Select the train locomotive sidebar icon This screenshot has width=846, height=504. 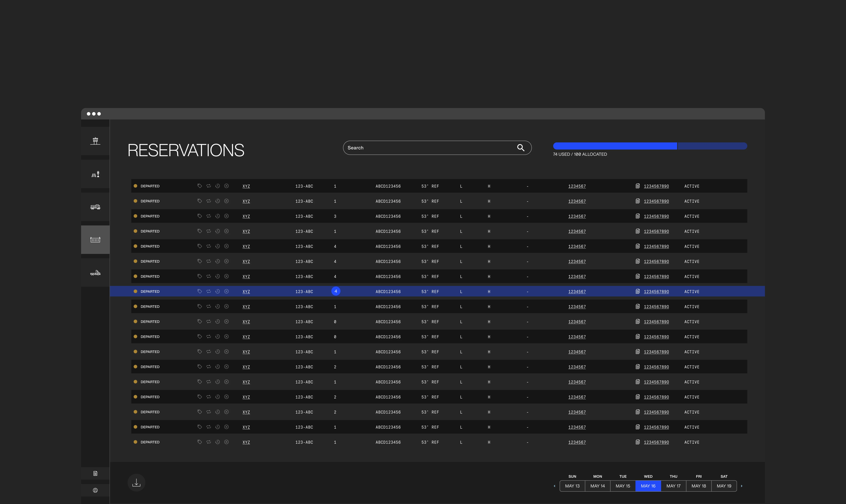(x=95, y=207)
